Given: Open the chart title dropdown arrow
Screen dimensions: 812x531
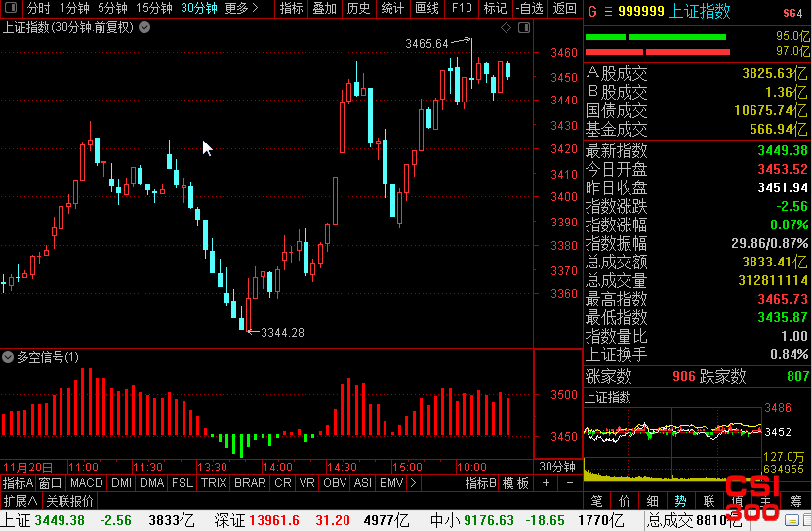Looking at the screenshot, I should click(144, 28).
